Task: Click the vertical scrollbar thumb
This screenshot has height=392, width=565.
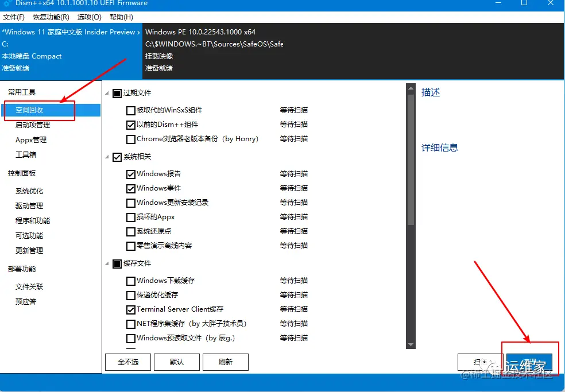Action: (411, 160)
